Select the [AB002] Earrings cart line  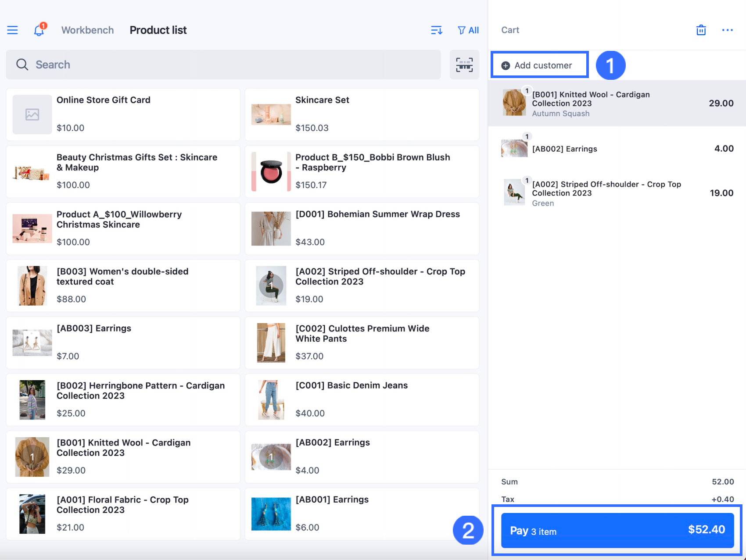tap(617, 149)
